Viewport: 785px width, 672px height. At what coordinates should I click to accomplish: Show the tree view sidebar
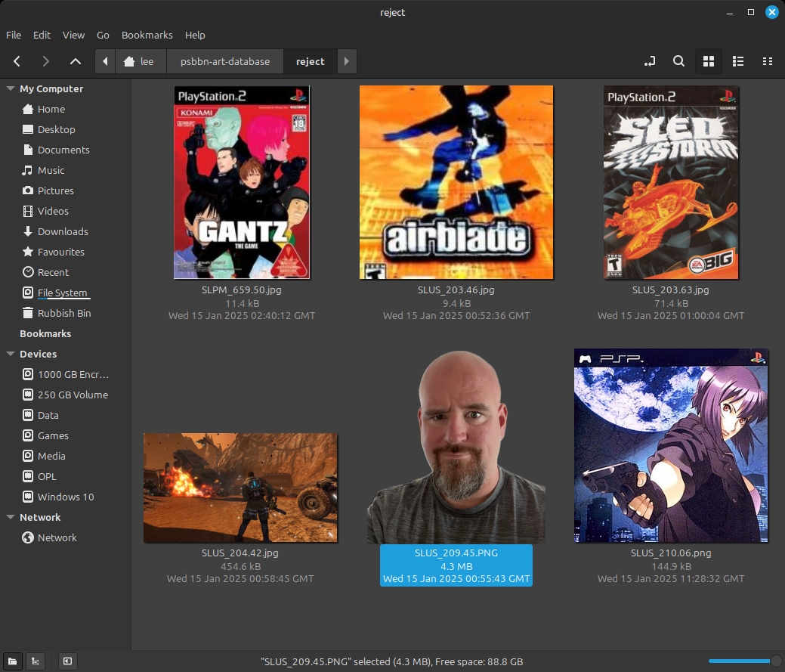pyautogui.click(x=35, y=661)
